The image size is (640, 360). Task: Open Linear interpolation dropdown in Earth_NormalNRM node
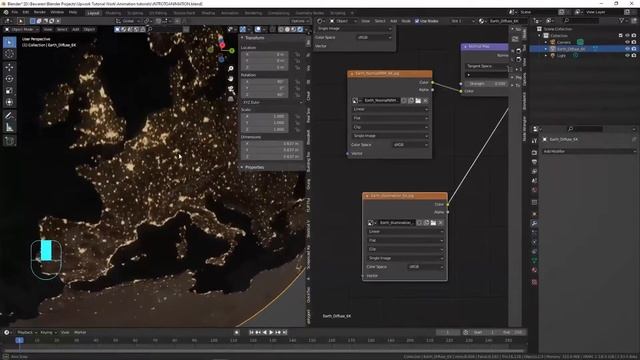click(390, 109)
